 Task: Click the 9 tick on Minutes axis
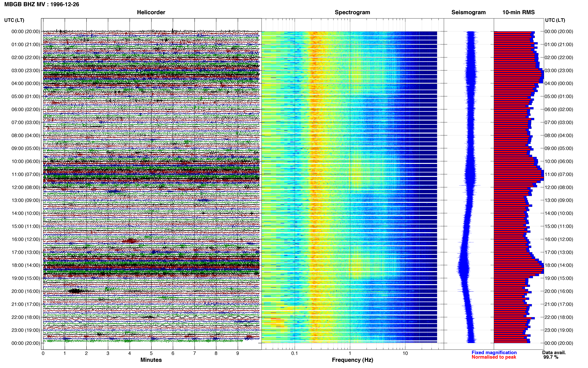[x=238, y=353]
